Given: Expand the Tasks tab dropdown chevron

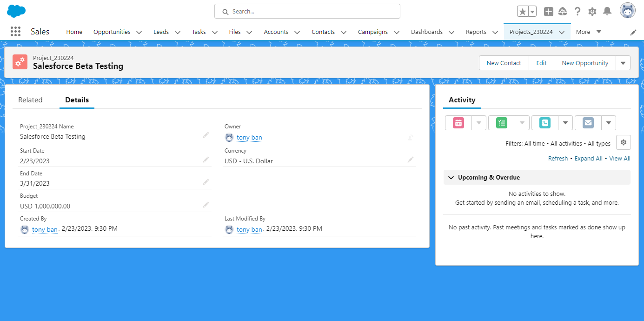Looking at the screenshot, I should tap(215, 32).
